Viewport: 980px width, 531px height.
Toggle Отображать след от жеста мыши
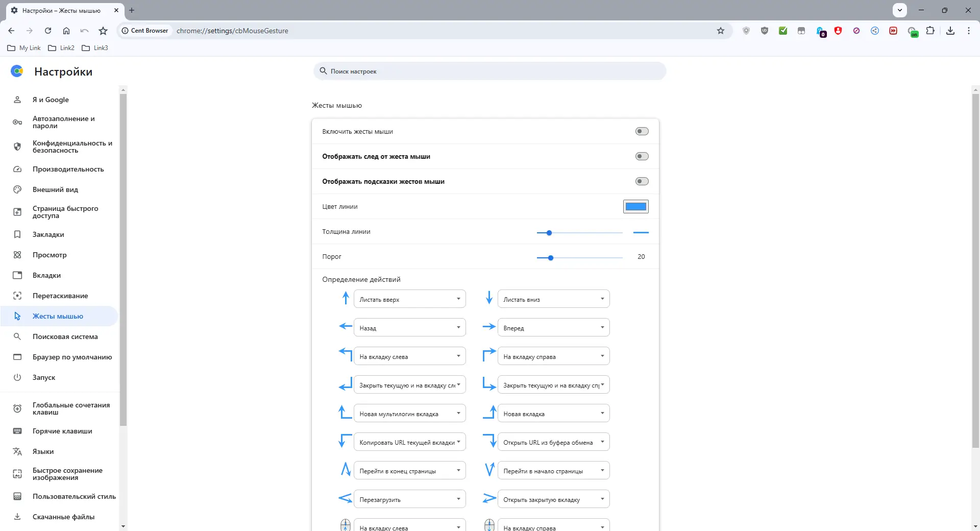[x=642, y=156]
